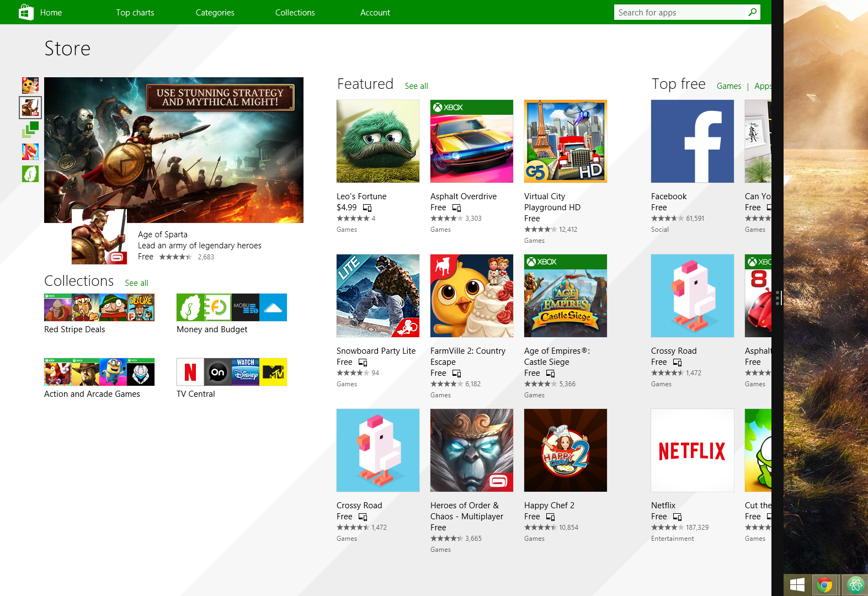Open Snowboard Party Lite app icon

[x=378, y=296]
